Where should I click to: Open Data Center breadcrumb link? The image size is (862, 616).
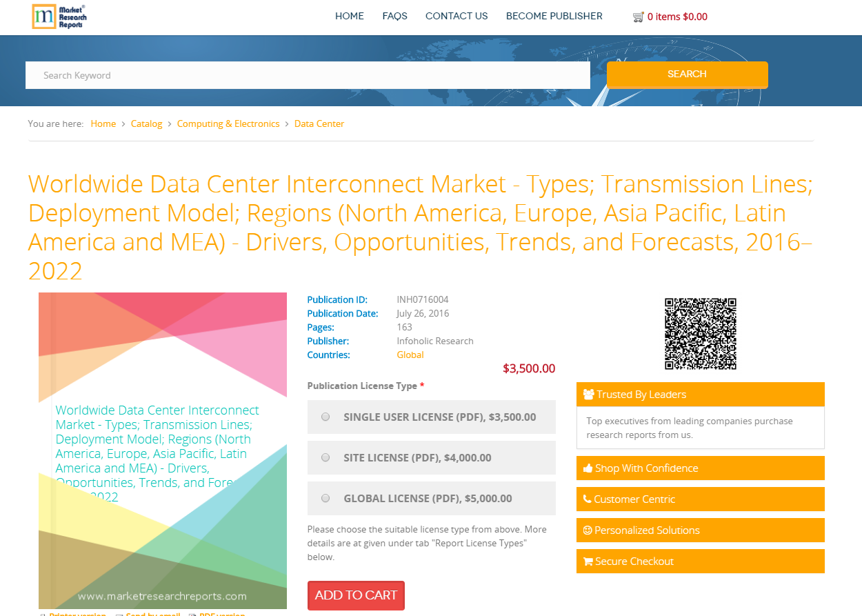pos(319,123)
